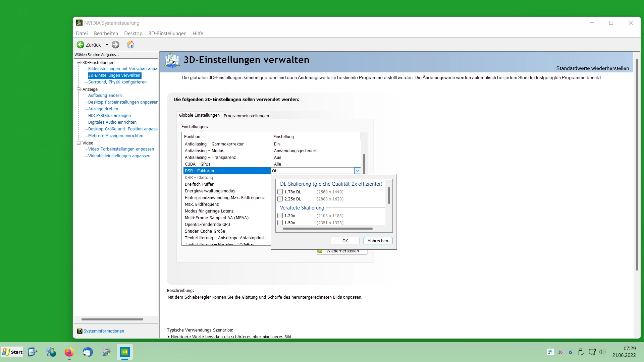Image resolution: width=644 pixels, height=362 pixels.
Task: Confirm DSR factors with OK
Action: 345,241
